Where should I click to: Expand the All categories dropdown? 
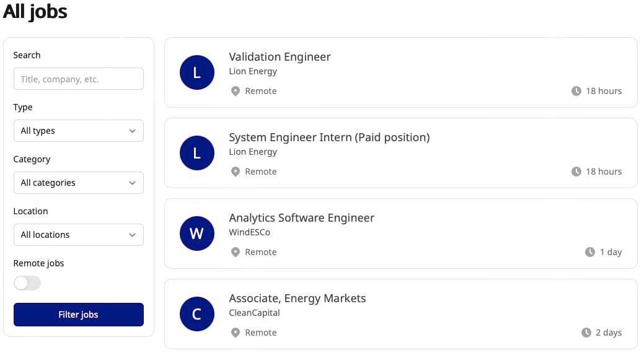[x=78, y=183]
